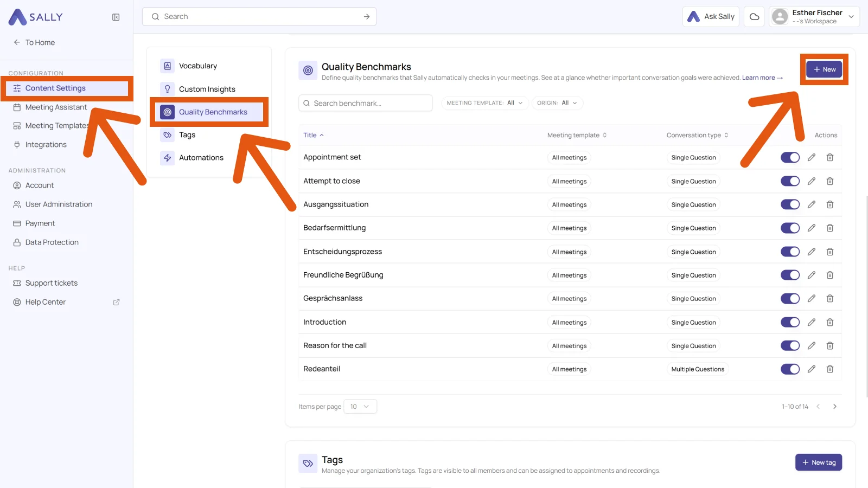Viewport: 868px width, 488px height.
Task: Open Ask Sally assistant
Action: click(x=711, y=17)
